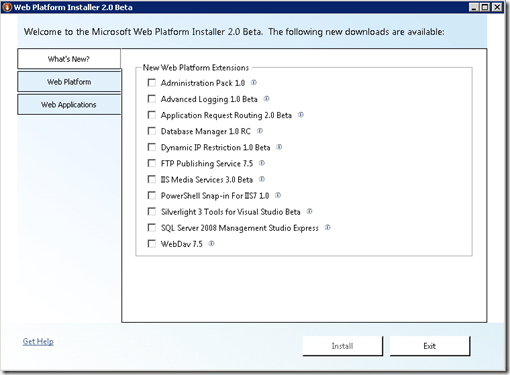Check PowerShell Snap-in For IIS7 1.0 checkbox
The height and width of the screenshot is (375, 510).
tap(152, 195)
